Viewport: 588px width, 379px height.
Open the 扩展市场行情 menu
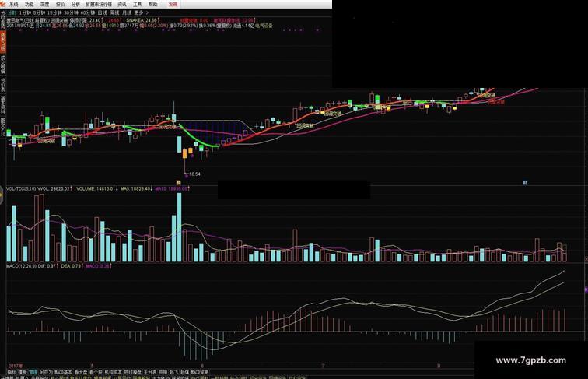99,5
